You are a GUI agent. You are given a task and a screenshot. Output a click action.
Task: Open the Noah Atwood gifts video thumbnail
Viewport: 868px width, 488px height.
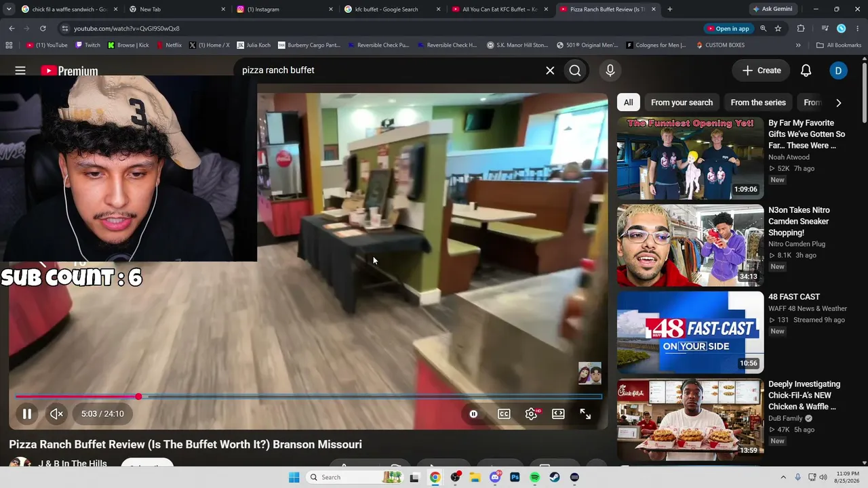[x=690, y=159]
